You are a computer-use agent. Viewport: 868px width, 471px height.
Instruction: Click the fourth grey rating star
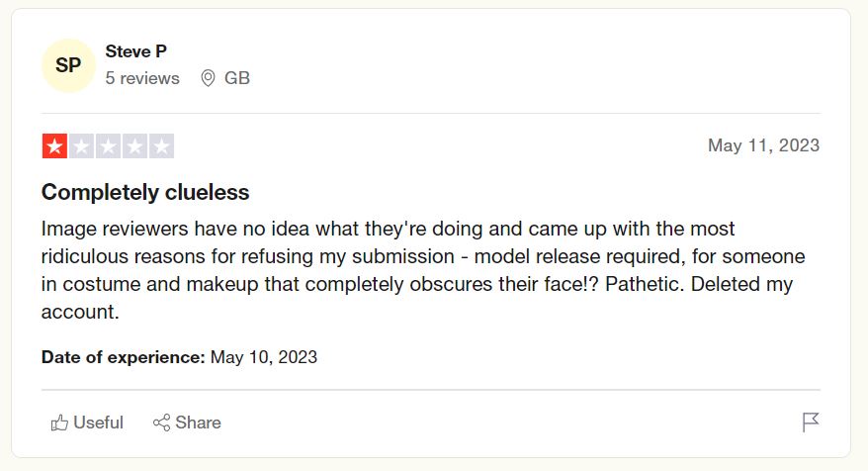[134, 146]
